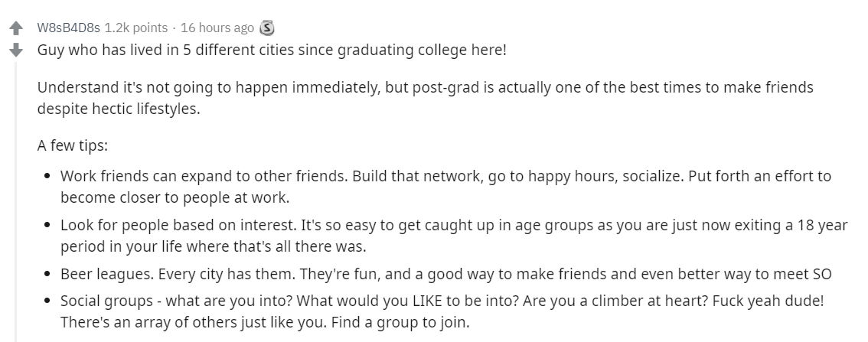Click the silver award badge icon

point(267,27)
